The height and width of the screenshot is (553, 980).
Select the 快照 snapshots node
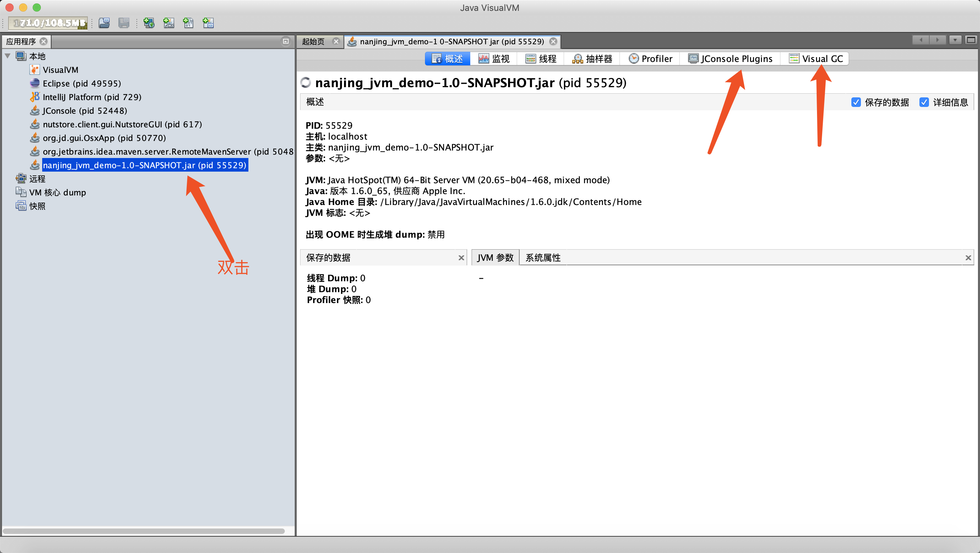pos(37,206)
